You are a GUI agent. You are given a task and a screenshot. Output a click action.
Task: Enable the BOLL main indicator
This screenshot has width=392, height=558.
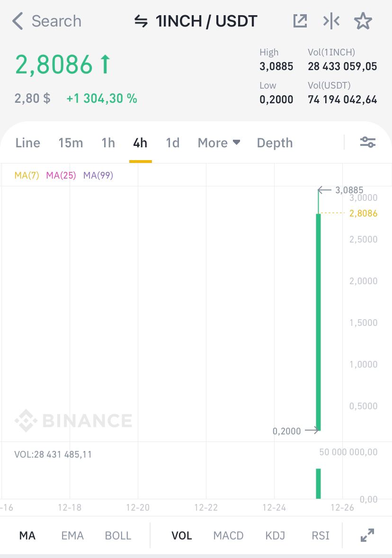pos(118,536)
